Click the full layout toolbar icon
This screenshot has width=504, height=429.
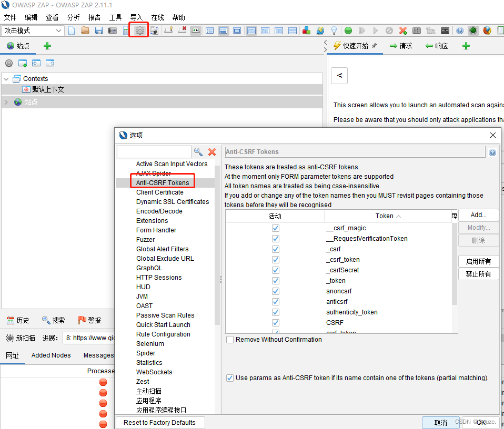point(237,30)
